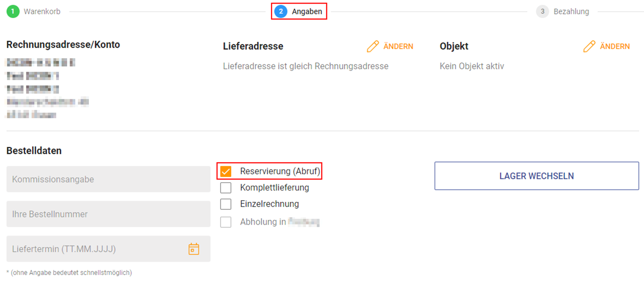Viewport: 644px width, 288px height.
Task: Check the Abholung in checkbox
Action: [x=226, y=222]
